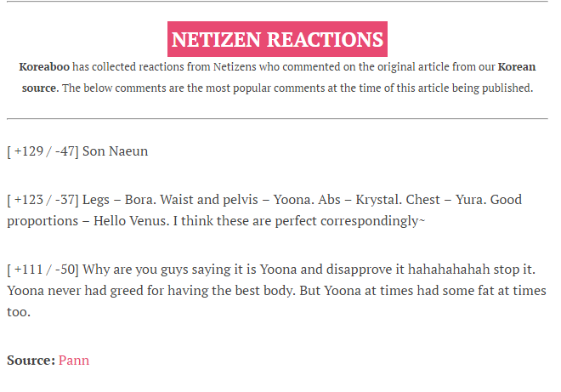The height and width of the screenshot is (392, 561).
Task: Click the bold Koreaboo word
Action: tap(44, 67)
